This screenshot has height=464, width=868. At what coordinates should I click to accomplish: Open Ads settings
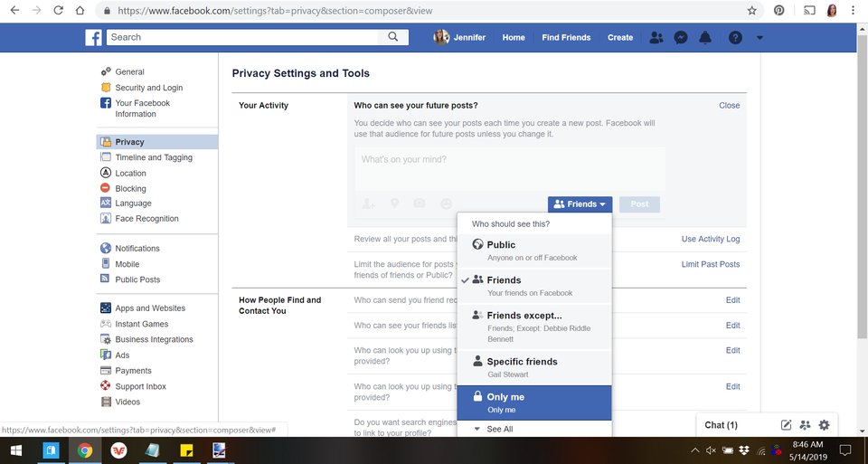(x=122, y=355)
